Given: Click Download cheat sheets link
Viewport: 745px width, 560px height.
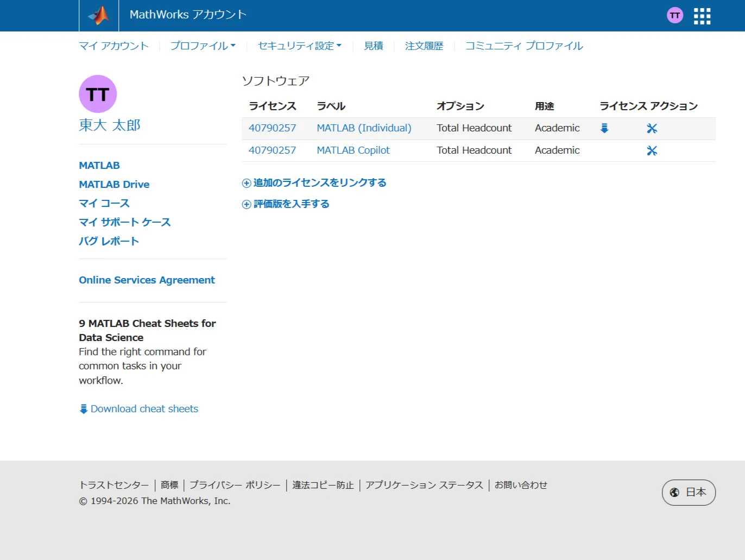Looking at the screenshot, I should point(144,409).
